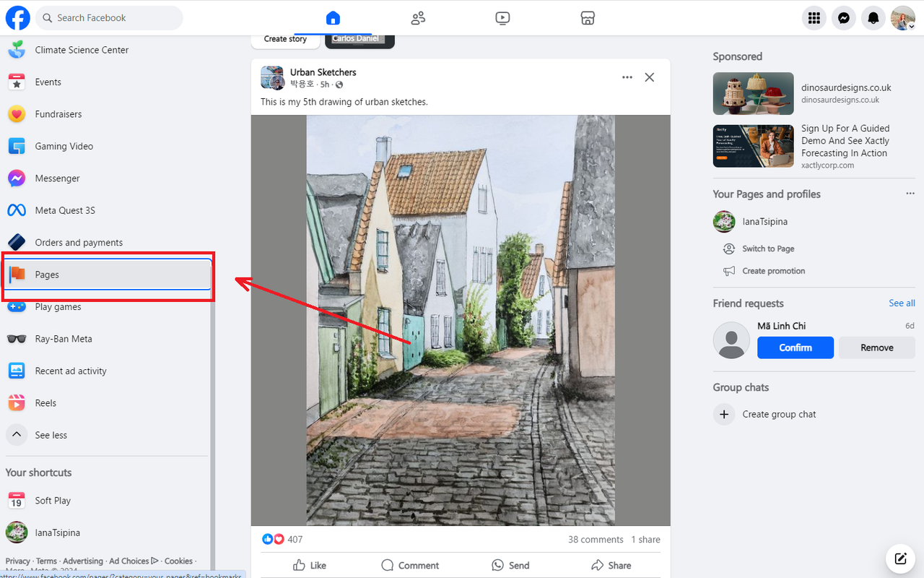Viewport: 924px width, 578px height.
Task: Open Meta Quest 3S in sidebar
Action: tap(107, 210)
